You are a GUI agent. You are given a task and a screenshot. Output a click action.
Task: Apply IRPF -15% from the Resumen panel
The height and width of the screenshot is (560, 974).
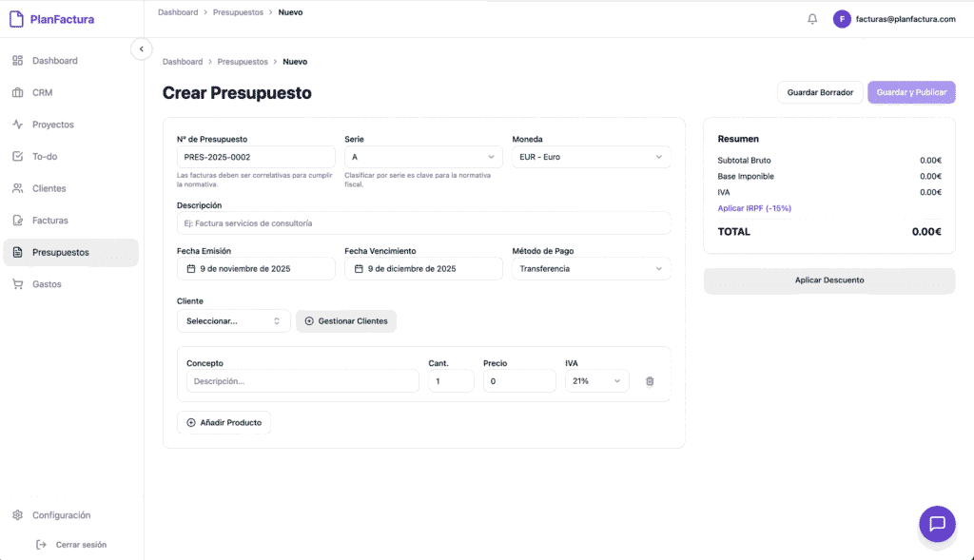point(754,207)
